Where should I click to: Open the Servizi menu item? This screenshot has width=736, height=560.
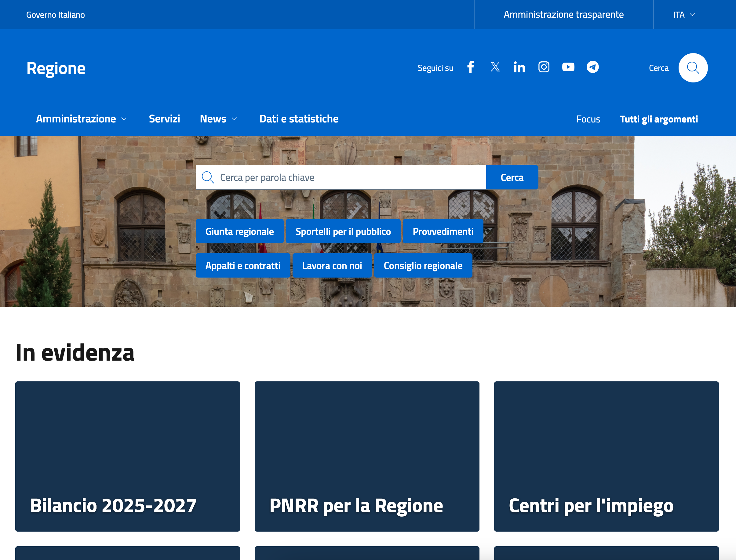[164, 119]
